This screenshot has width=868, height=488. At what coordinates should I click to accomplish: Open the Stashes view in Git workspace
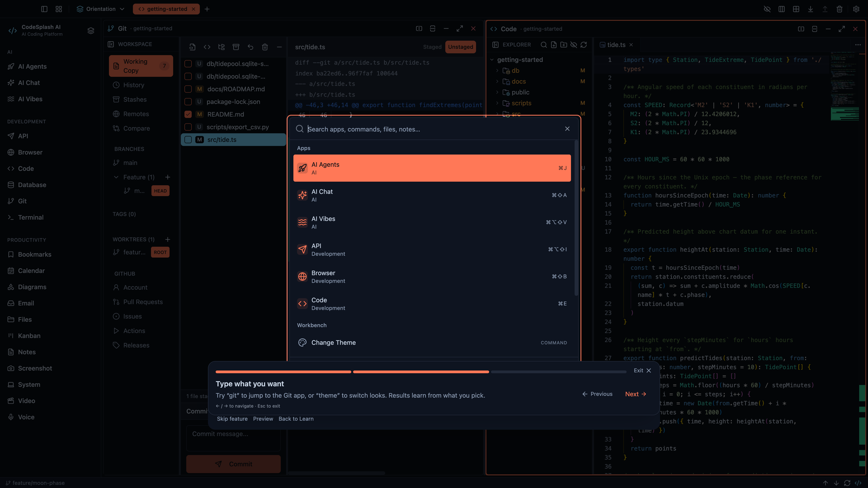tap(135, 99)
